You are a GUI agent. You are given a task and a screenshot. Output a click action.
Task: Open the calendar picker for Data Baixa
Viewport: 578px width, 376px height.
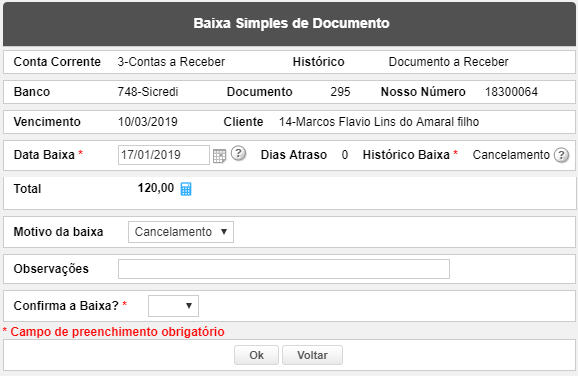[x=219, y=156]
